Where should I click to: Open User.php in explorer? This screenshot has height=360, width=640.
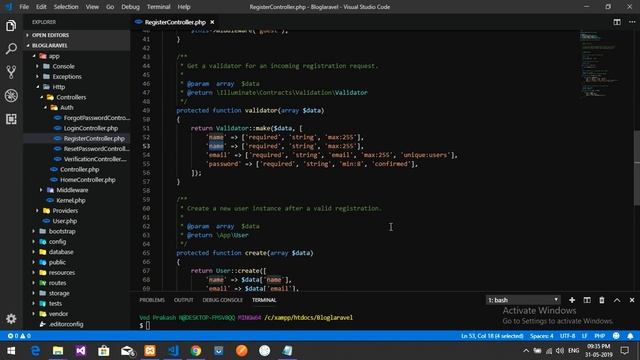(64, 221)
